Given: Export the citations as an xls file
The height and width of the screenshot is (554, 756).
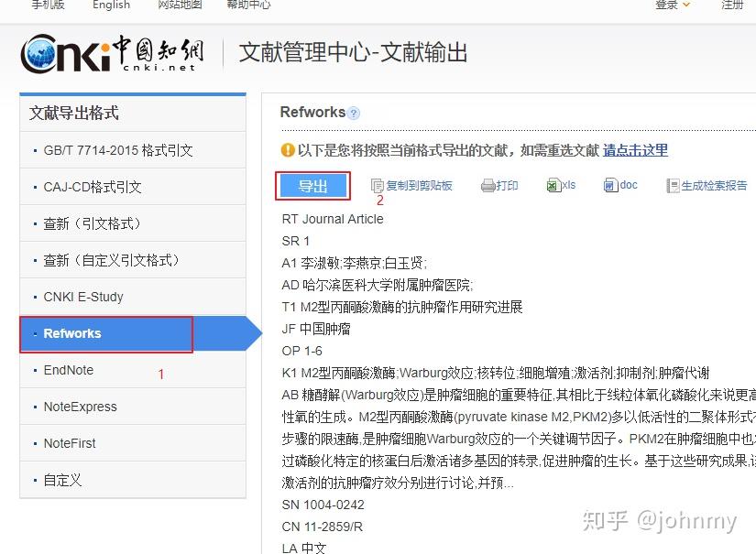Looking at the screenshot, I should 562,184.
